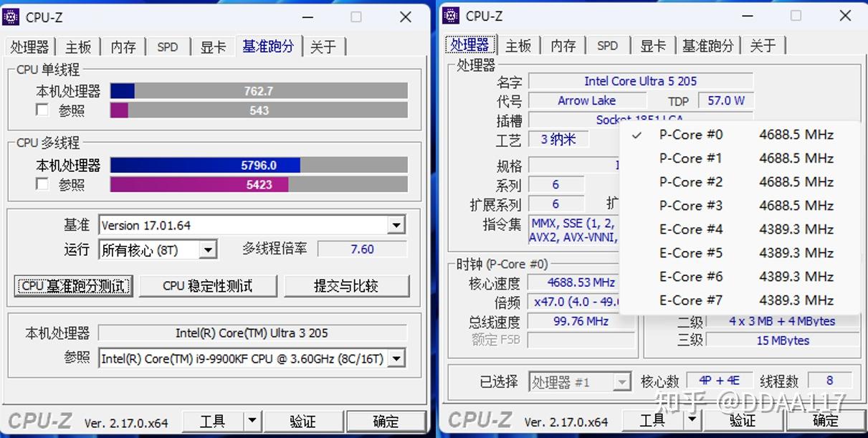Open the benchmark Version 17.01.64 dropdown

(396, 225)
